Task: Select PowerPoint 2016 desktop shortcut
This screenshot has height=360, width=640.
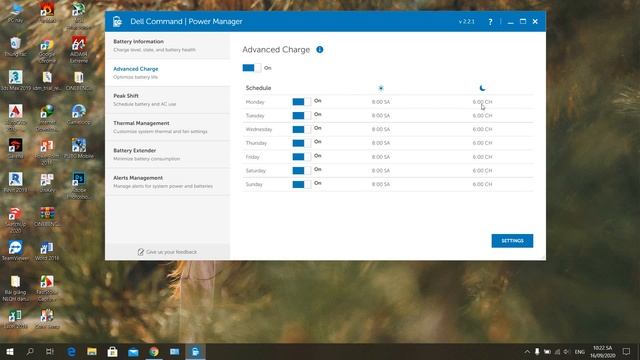Action: coord(47,152)
